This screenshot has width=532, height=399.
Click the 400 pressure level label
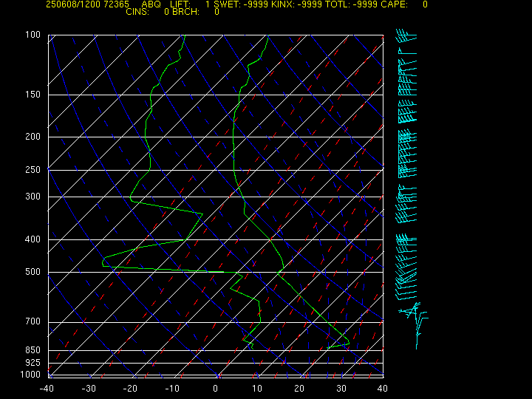coord(33,239)
